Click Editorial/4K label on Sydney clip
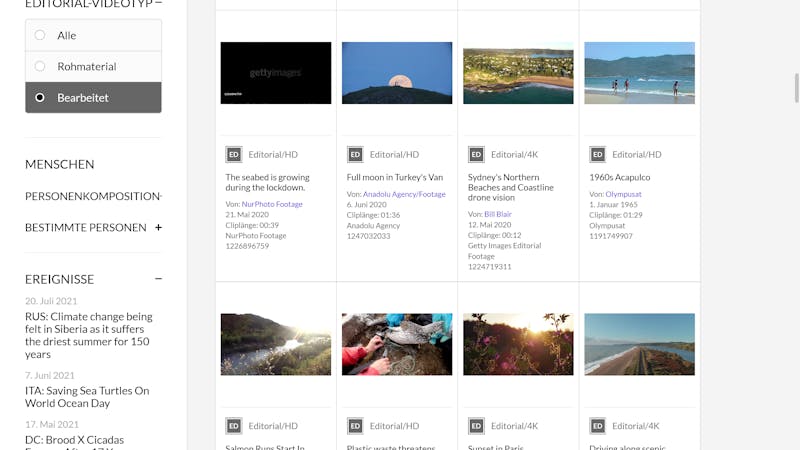This screenshot has height=450, width=800. tap(514, 155)
